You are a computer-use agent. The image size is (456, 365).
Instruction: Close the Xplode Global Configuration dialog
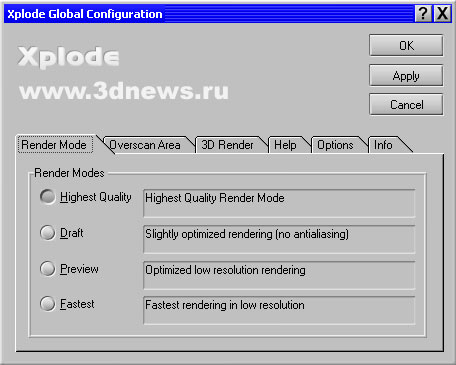point(442,14)
